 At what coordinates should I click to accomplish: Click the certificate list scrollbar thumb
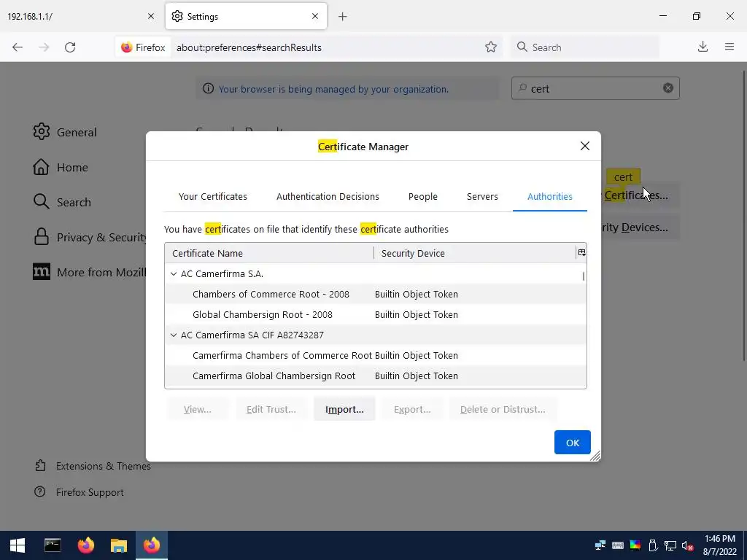tap(584, 276)
